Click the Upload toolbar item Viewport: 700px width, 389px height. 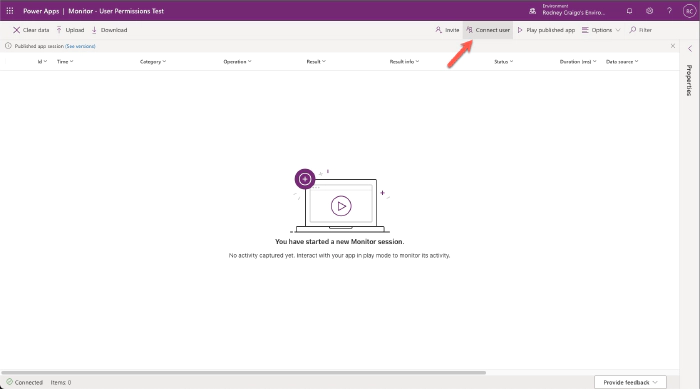[x=70, y=30]
